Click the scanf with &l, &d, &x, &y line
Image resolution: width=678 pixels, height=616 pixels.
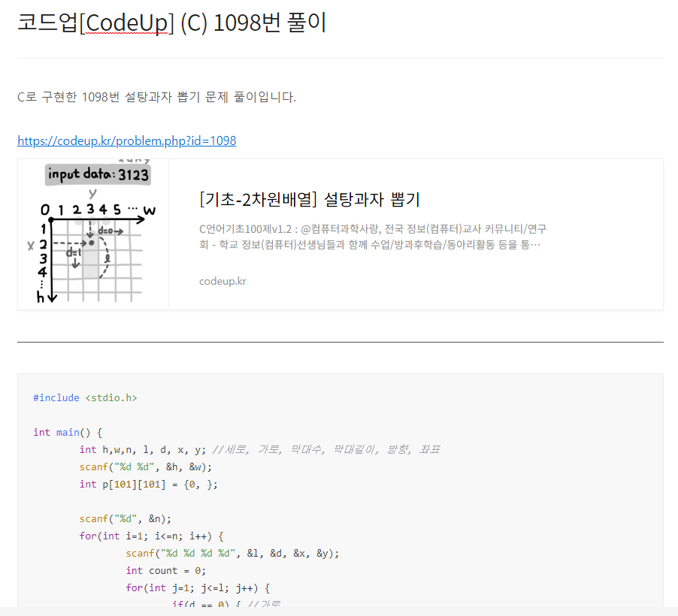pos(232,554)
